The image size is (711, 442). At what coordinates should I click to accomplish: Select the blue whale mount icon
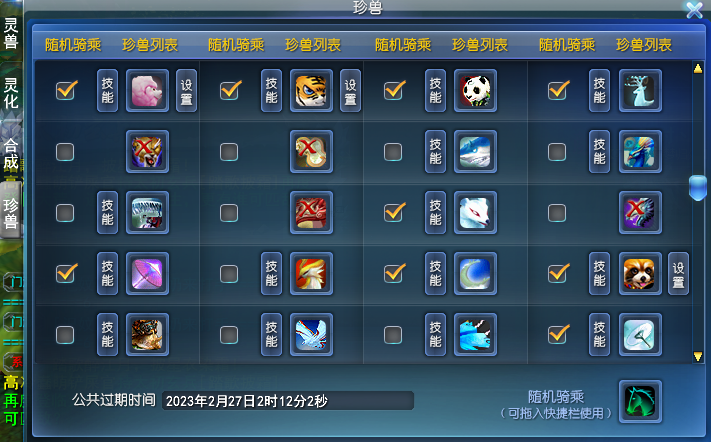475,151
